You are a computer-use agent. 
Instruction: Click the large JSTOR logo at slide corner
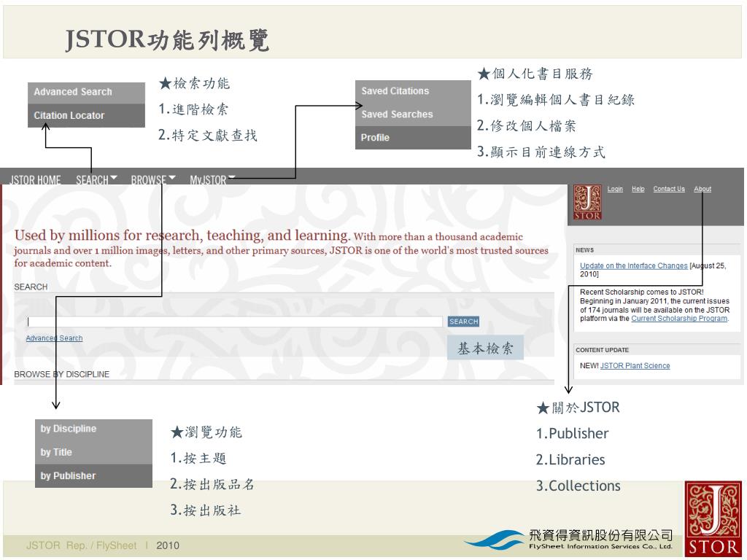click(x=713, y=519)
